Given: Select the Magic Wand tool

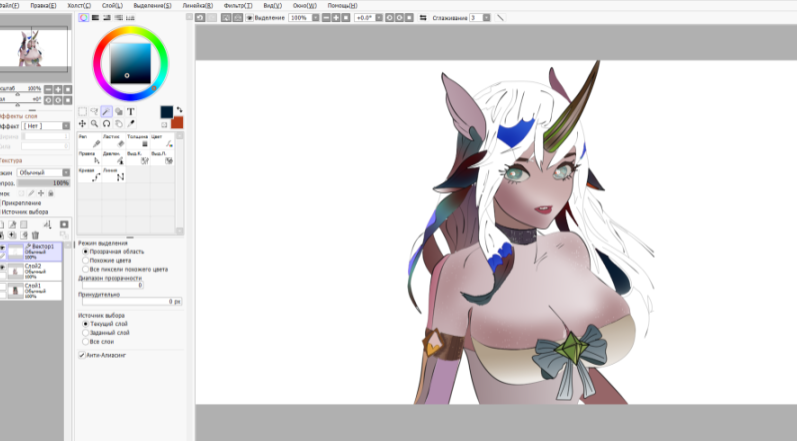Looking at the screenshot, I should pyautogui.click(x=106, y=111).
